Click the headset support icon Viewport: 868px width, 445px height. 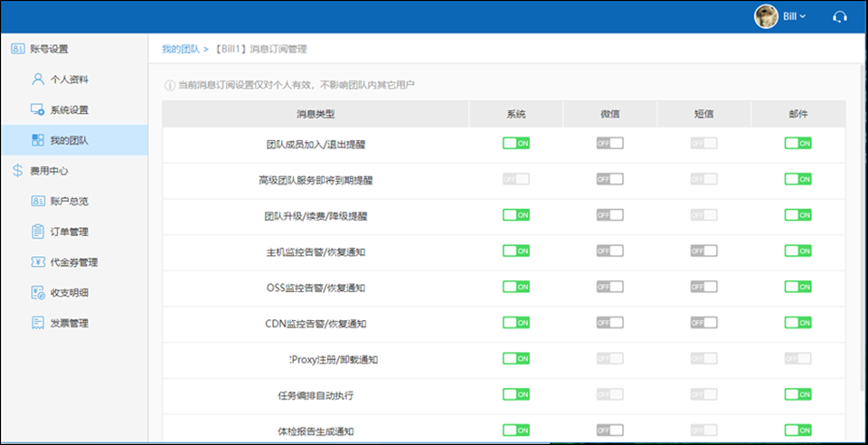pyautogui.click(x=839, y=16)
